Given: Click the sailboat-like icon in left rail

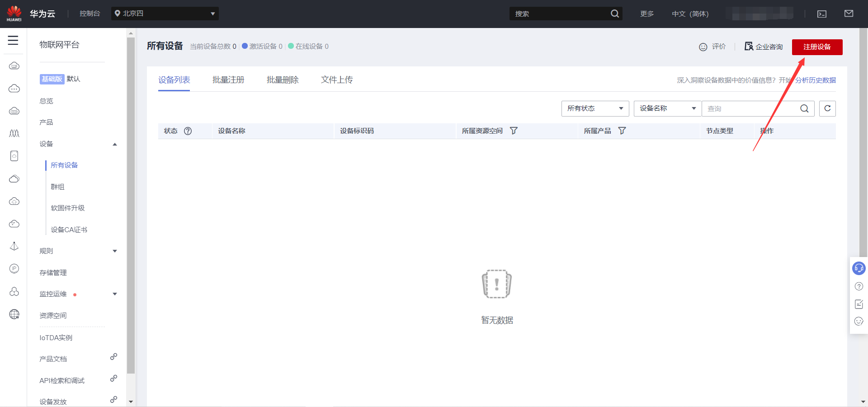Looking at the screenshot, I should click(x=14, y=246).
